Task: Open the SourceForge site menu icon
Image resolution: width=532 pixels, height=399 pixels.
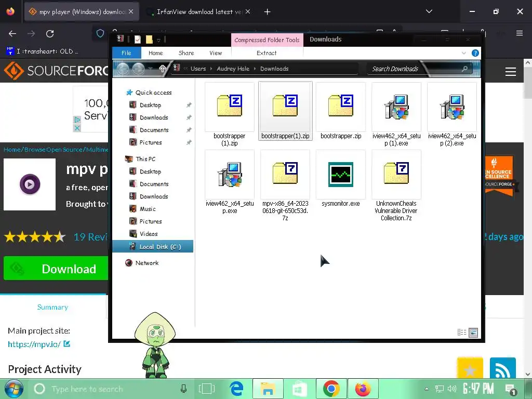Action: 511,72
